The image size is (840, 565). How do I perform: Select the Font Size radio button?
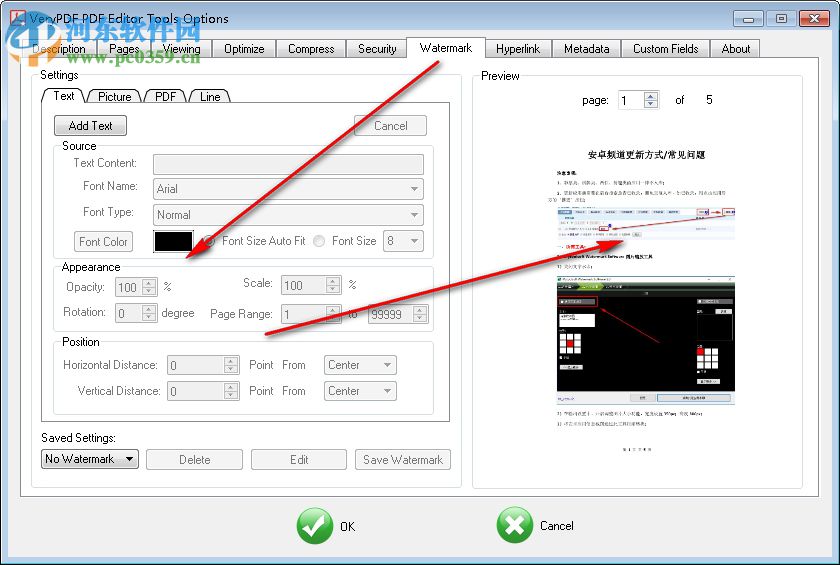[x=319, y=241]
